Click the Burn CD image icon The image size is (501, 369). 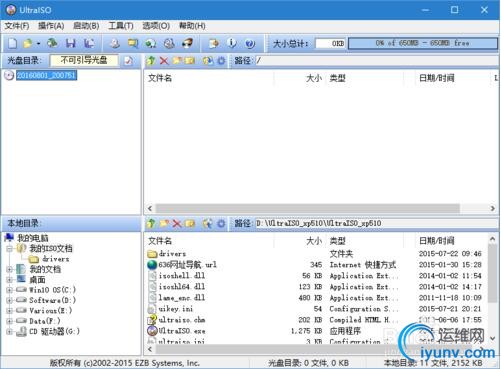click(187, 43)
